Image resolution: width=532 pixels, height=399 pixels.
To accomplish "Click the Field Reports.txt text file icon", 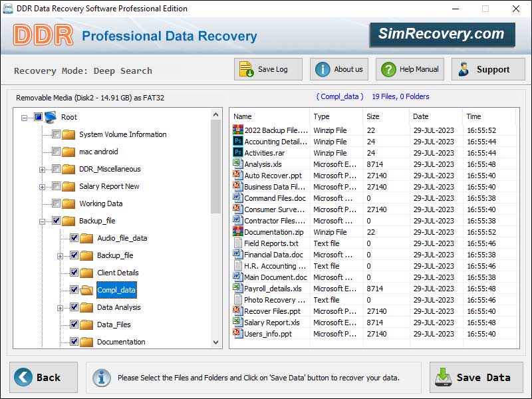I will coord(238,243).
